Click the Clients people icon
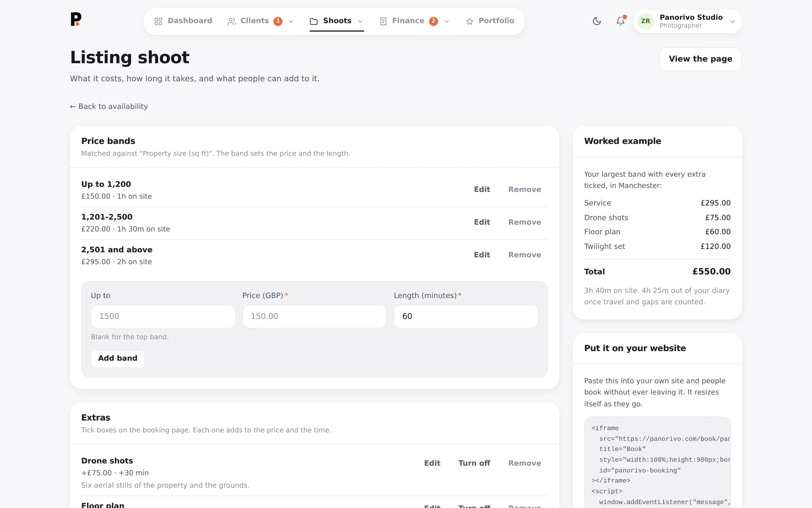Screen dimensions: 812x508 coord(231,21)
